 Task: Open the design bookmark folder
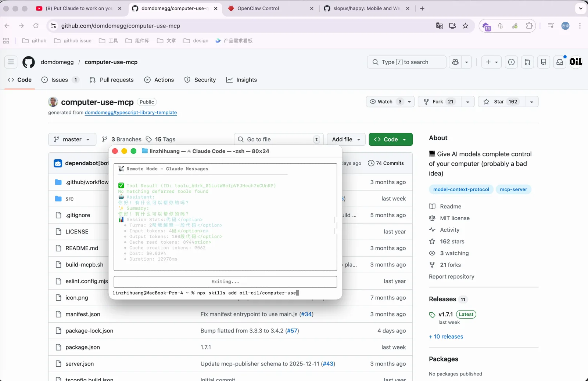[x=196, y=41]
